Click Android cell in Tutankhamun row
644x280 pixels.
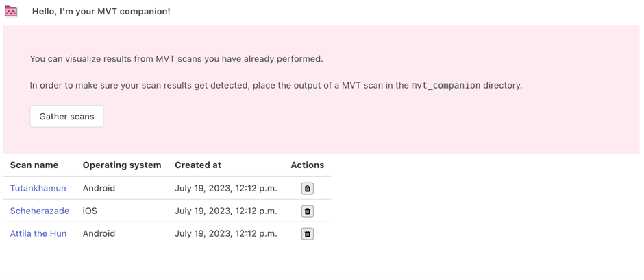99,188
